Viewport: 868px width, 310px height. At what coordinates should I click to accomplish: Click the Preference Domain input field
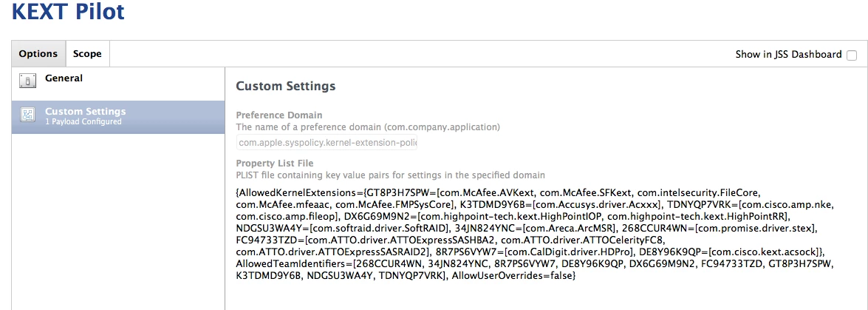click(327, 143)
